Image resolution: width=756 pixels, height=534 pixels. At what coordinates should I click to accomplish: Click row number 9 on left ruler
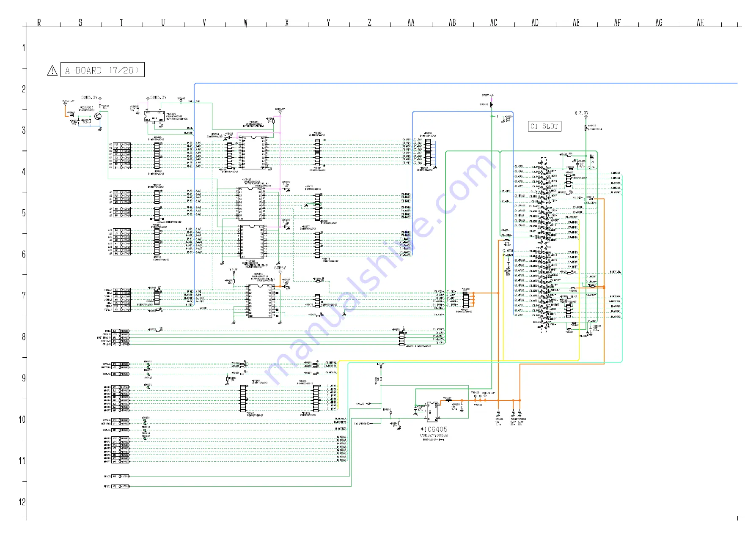pyautogui.click(x=24, y=378)
